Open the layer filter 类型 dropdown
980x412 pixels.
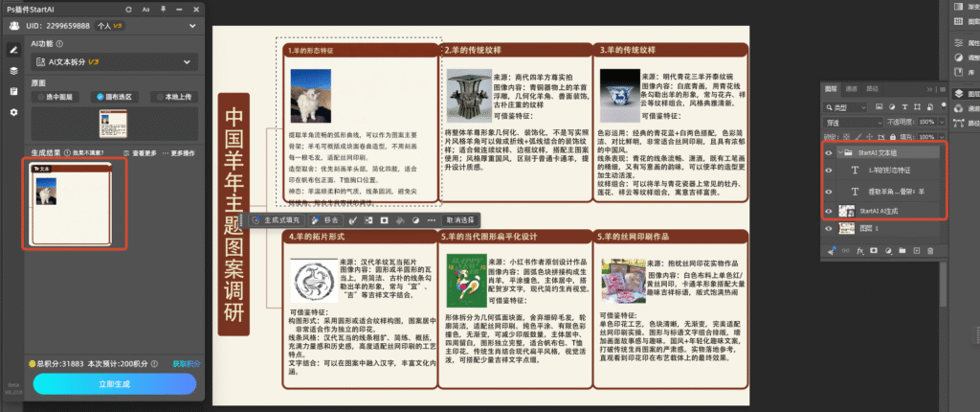845,107
